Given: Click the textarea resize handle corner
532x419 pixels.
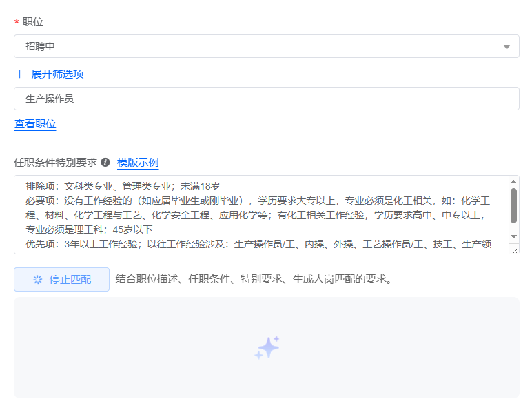Looking at the screenshot, I should 515,250.
